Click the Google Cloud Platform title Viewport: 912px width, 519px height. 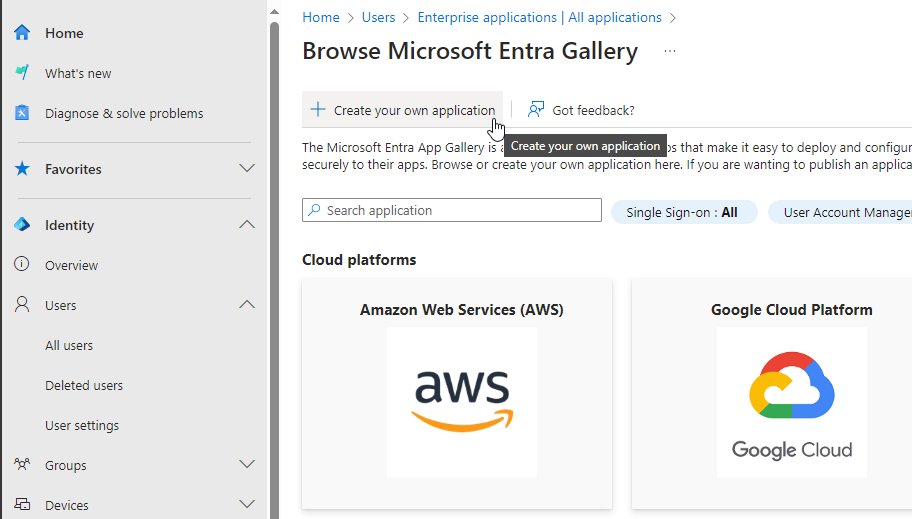coord(792,310)
